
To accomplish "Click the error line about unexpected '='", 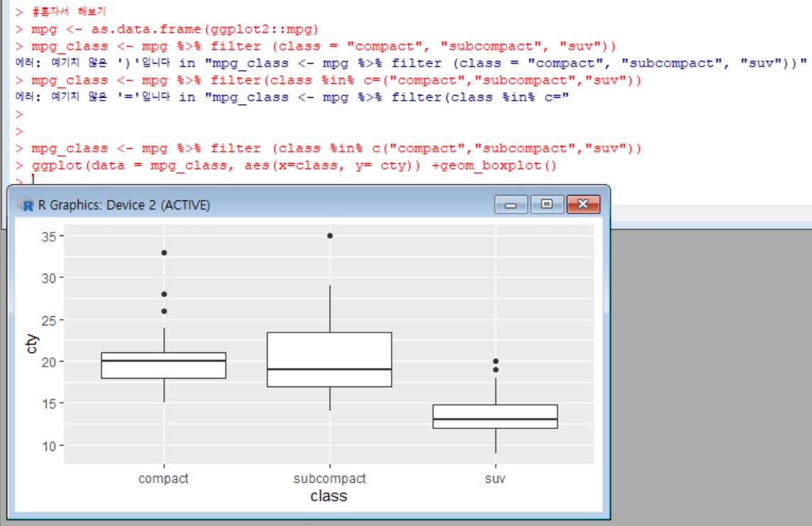I will click(292, 97).
